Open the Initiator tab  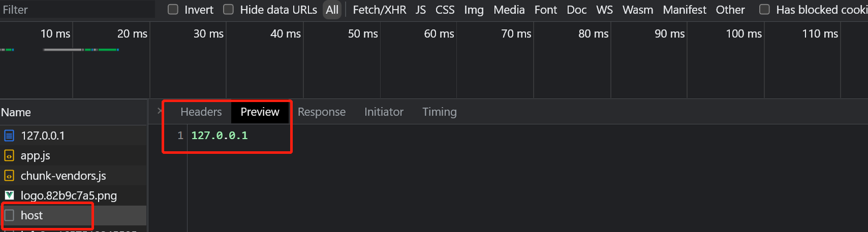[x=384, y=112]
